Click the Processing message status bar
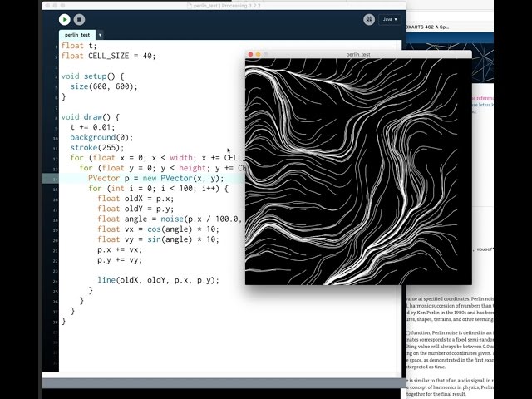Screen dimensions: 532x399 [224, 383]
